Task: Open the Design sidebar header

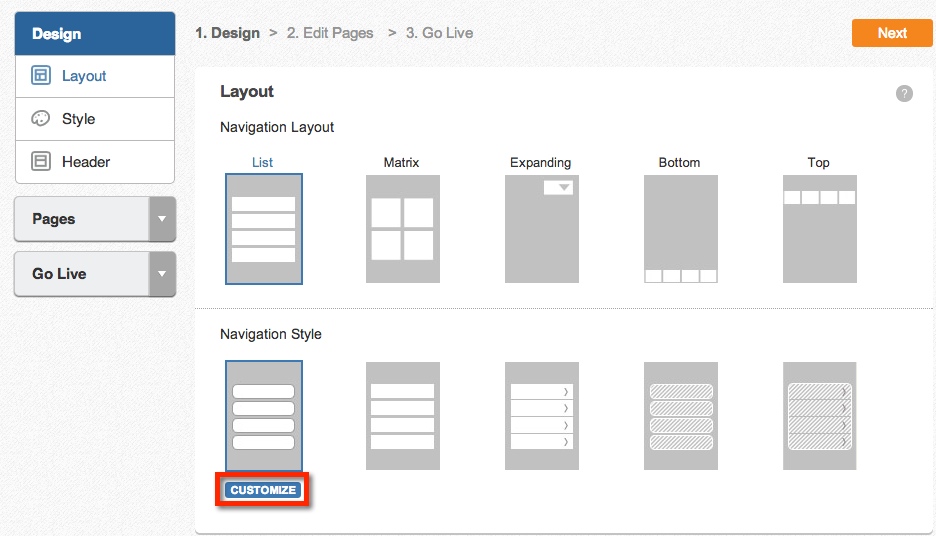Action: [95, 33]
